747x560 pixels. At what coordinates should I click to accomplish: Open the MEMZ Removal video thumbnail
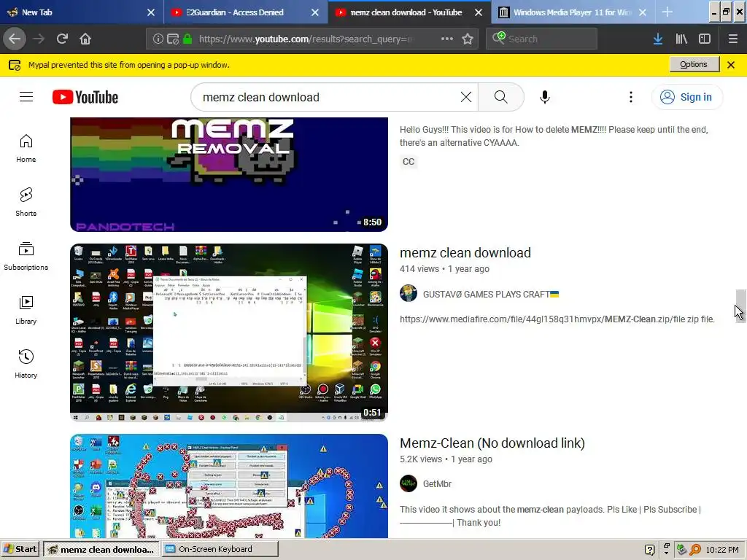[x=228, y=174]
